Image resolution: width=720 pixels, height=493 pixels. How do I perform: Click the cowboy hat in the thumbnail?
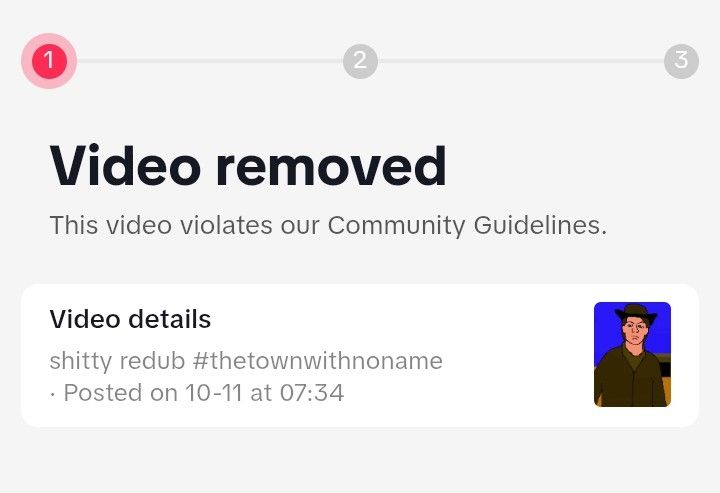pyautogui.click(x=636, y=314)
